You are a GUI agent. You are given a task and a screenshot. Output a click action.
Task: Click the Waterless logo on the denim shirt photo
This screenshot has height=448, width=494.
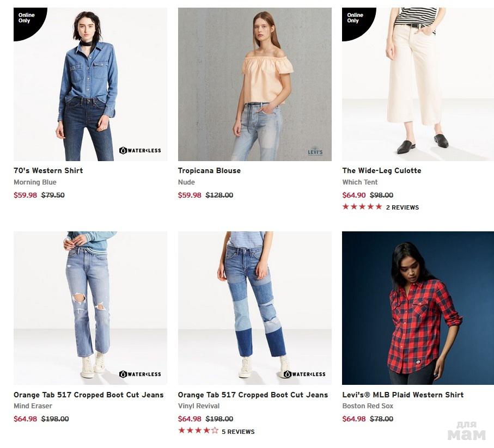[x=140, y=150]
